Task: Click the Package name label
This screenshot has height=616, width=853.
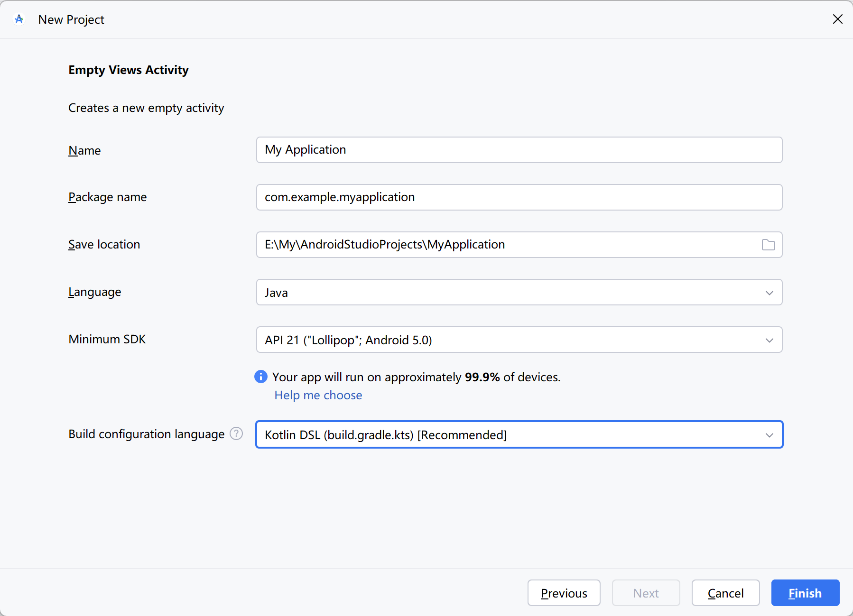Action: click(107, 197)
